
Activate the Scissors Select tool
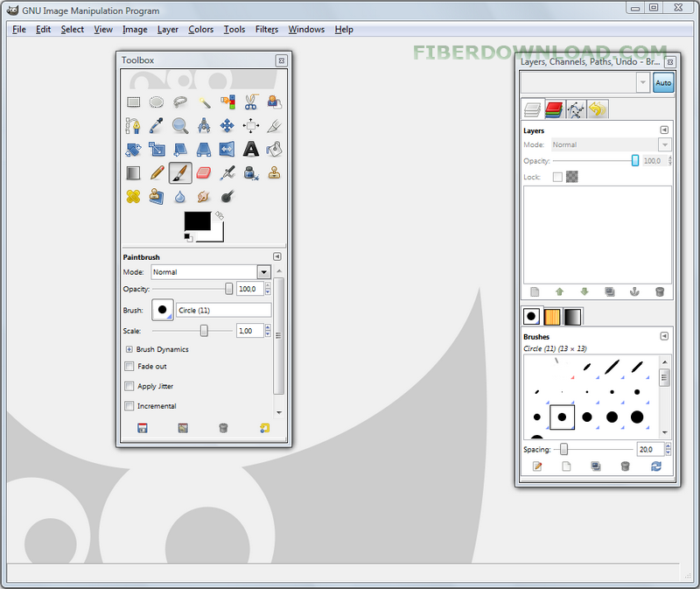tap(249, 102)
